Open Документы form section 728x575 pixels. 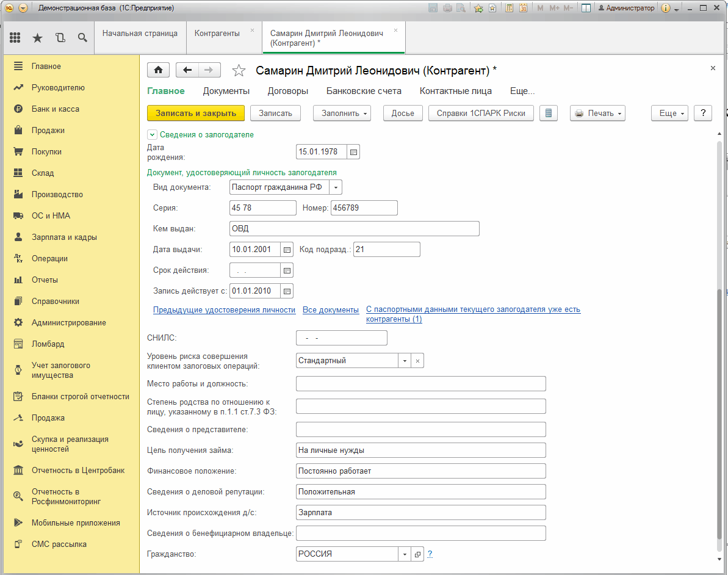226,91
